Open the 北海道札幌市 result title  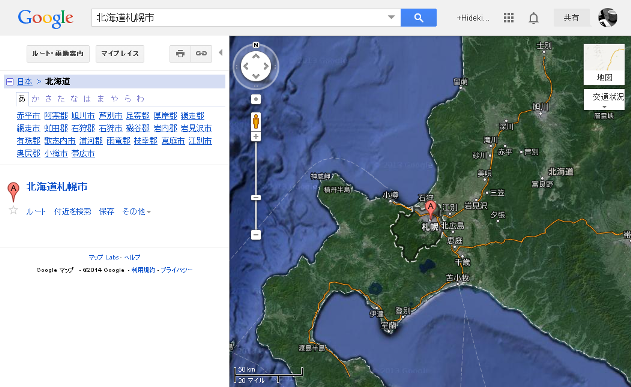point(57,187)
